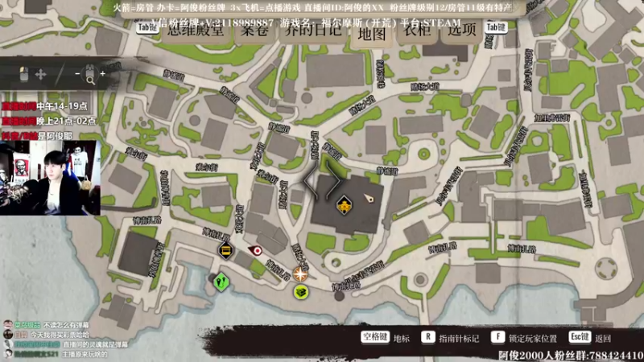Click chat message 今天我得买彩票哈哈

60,335
